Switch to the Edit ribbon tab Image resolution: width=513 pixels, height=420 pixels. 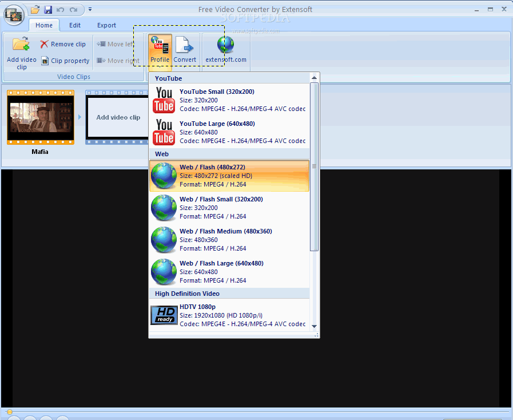(74, 25)
